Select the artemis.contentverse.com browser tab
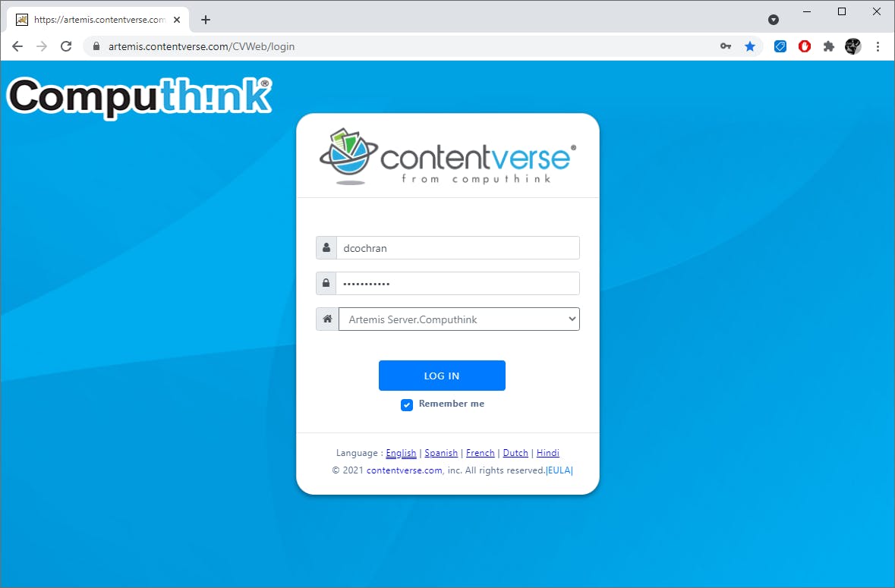This screenshot has height=588, width=895. click(x=98, y=20)
